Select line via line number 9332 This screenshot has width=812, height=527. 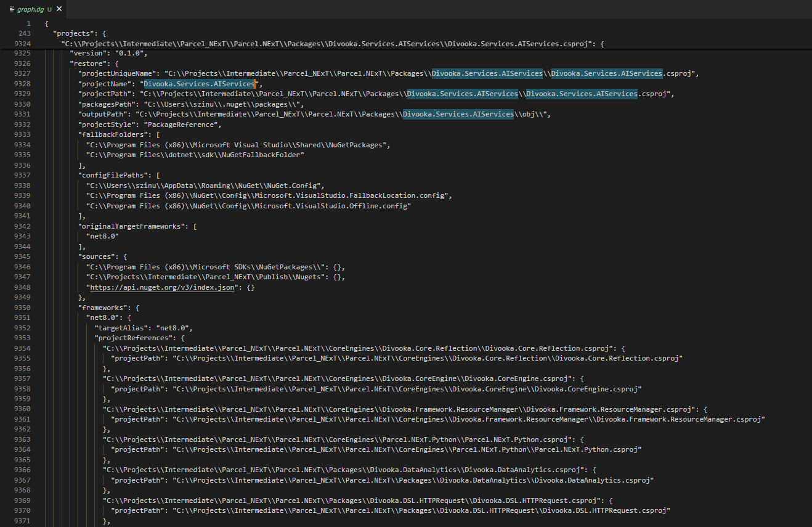point(22,125)
